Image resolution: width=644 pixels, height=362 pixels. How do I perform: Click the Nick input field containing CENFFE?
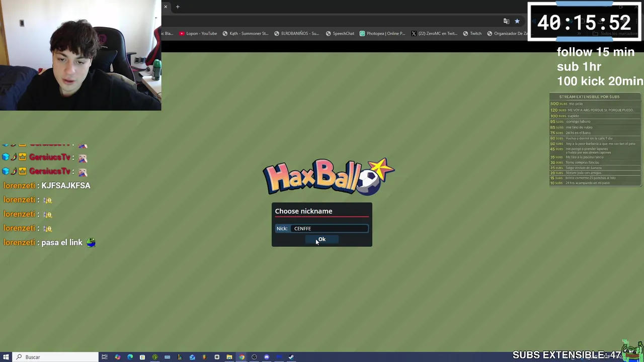[x=330, y=228]
